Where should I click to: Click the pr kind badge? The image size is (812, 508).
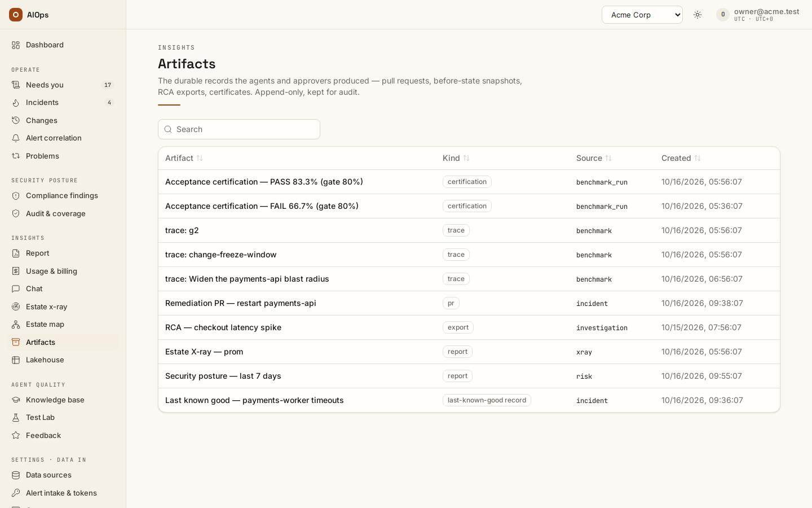coord(451,303)
